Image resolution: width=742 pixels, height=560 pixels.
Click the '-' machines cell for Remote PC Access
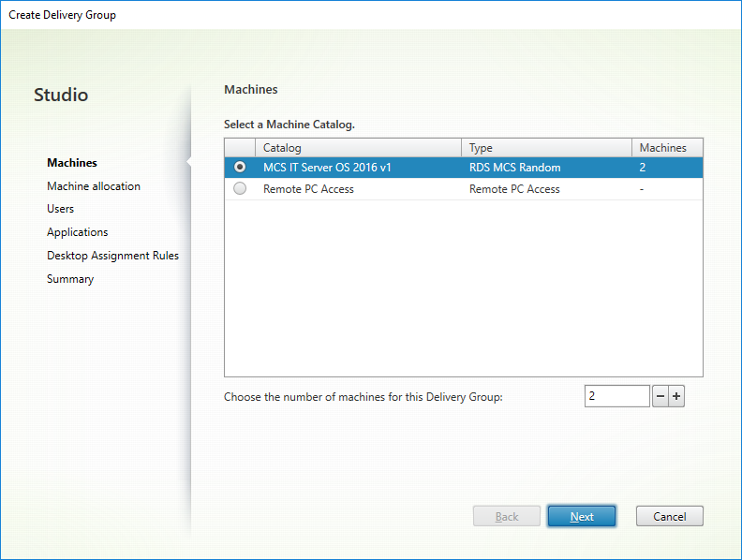[642, 189]
